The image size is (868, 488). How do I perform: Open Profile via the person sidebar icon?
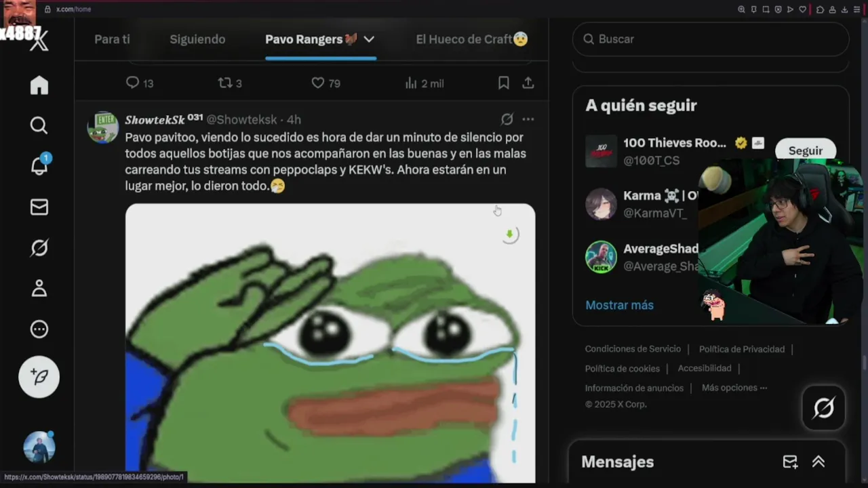[39, 289]
